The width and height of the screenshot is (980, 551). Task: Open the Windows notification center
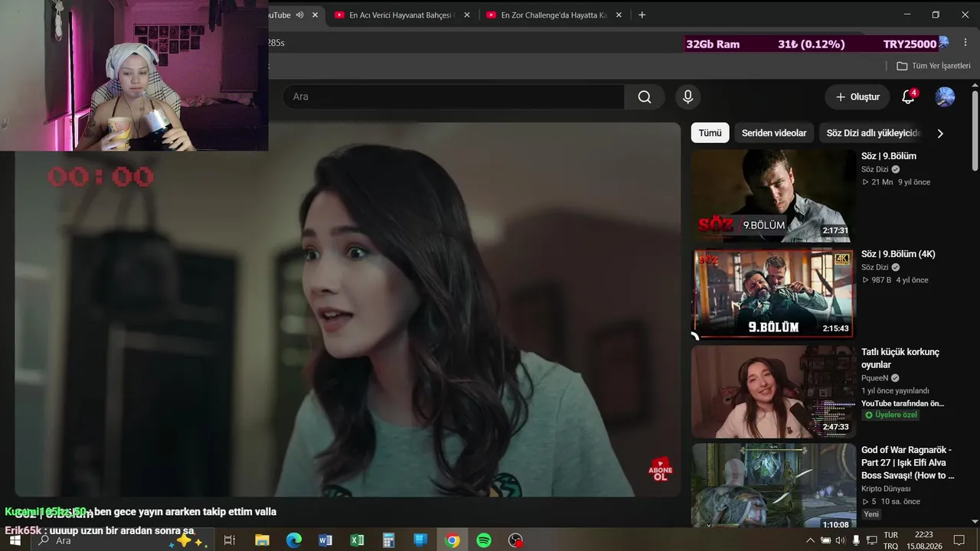pos(959,540)
